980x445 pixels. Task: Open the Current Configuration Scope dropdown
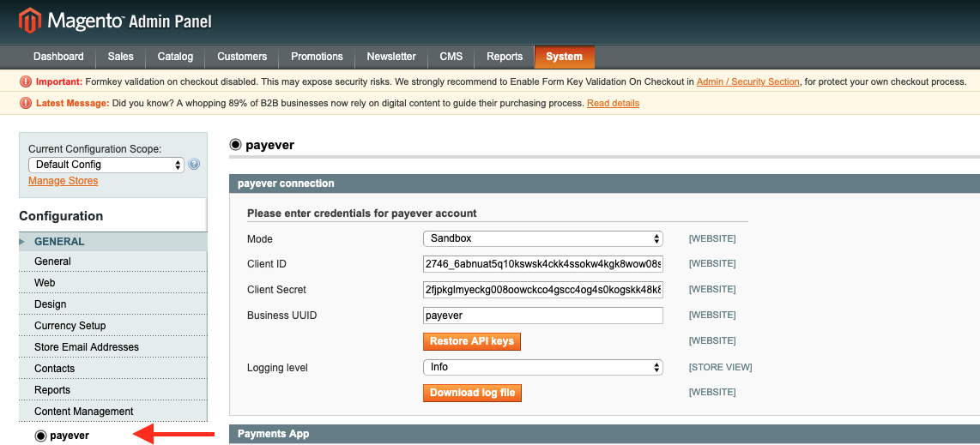(x=106, y=165)
